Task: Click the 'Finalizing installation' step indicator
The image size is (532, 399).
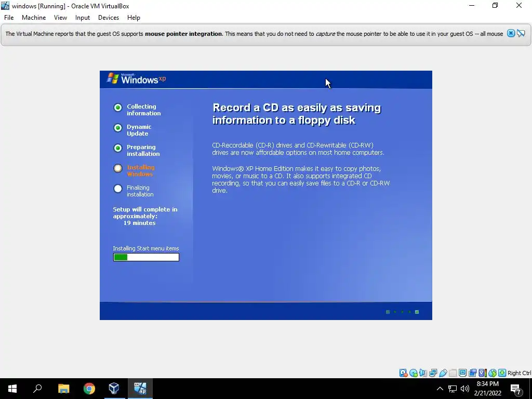Action: point(118,189)
